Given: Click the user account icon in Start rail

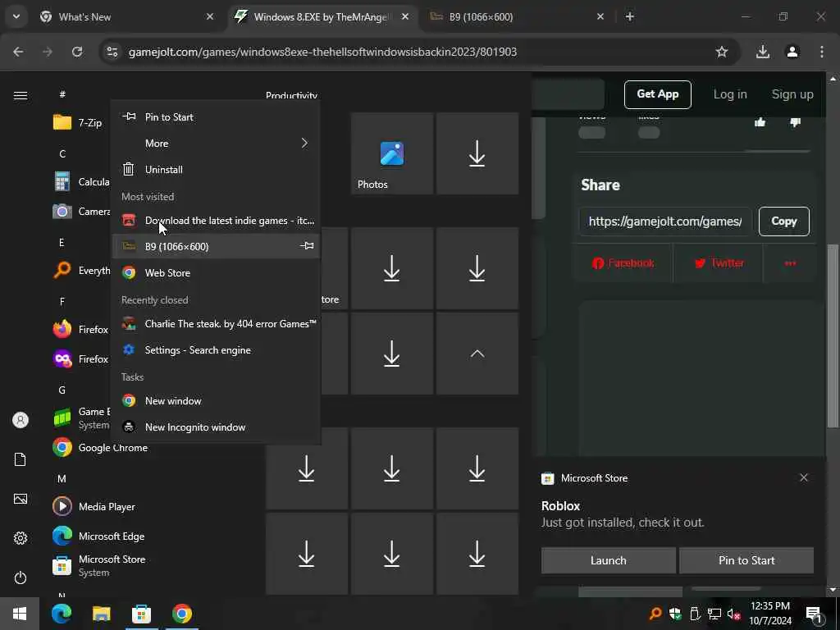Looking at the screenshot, I should [x=21, y=420].
